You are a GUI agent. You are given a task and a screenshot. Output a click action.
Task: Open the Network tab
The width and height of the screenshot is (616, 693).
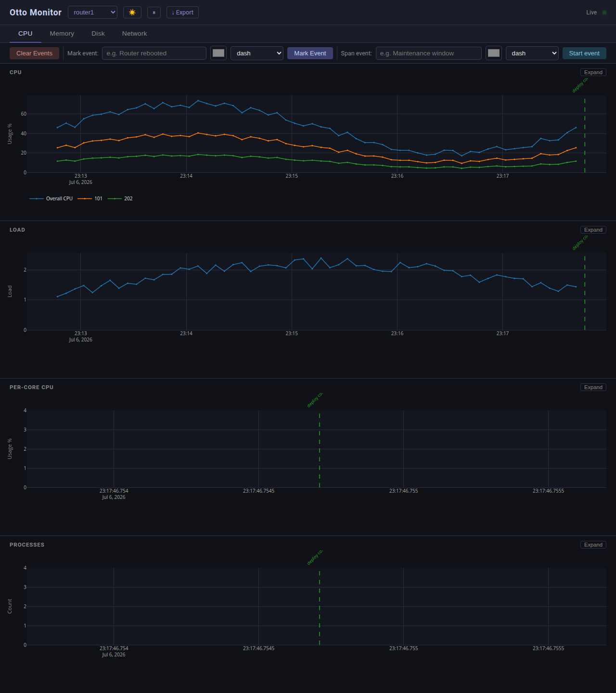pos(134,34)
